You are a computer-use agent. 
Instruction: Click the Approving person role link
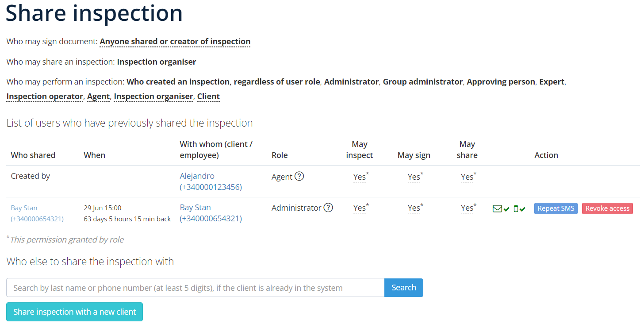tap(501, 82)
